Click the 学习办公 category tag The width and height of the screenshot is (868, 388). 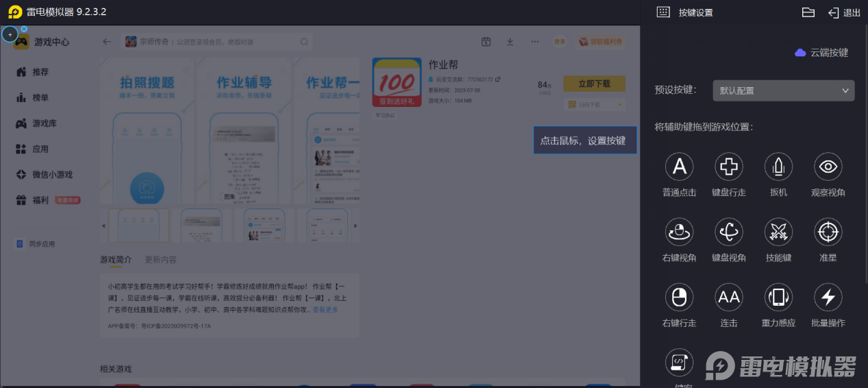(385, 115)
